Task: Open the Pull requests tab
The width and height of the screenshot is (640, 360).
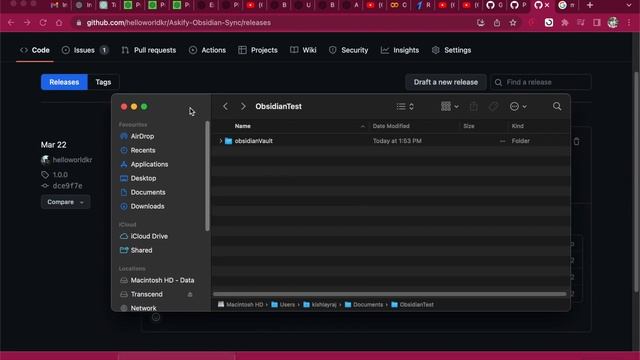Action: [149, 50]
